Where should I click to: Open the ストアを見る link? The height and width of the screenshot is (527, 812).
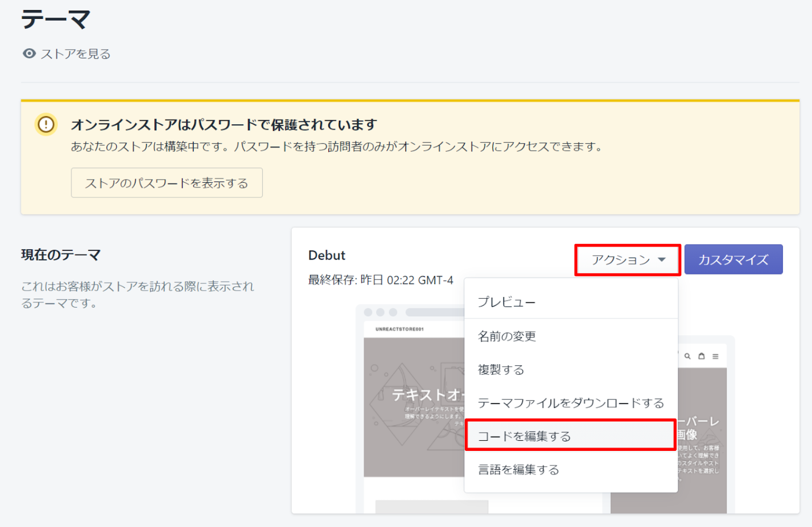pos(75,54)
